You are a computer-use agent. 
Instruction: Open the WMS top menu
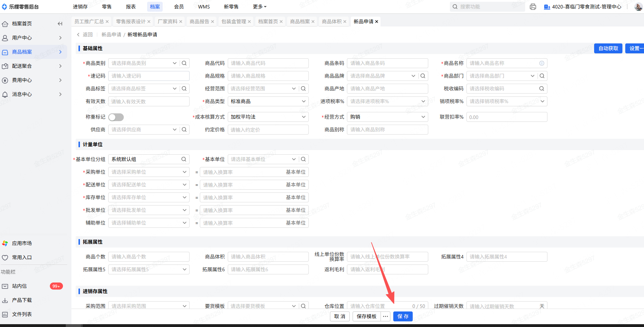204,7
